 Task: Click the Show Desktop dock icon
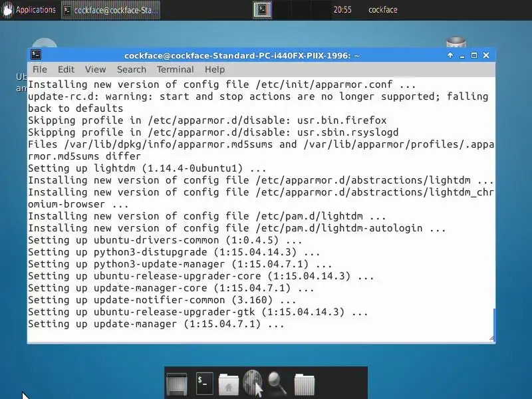coord(176,384)
